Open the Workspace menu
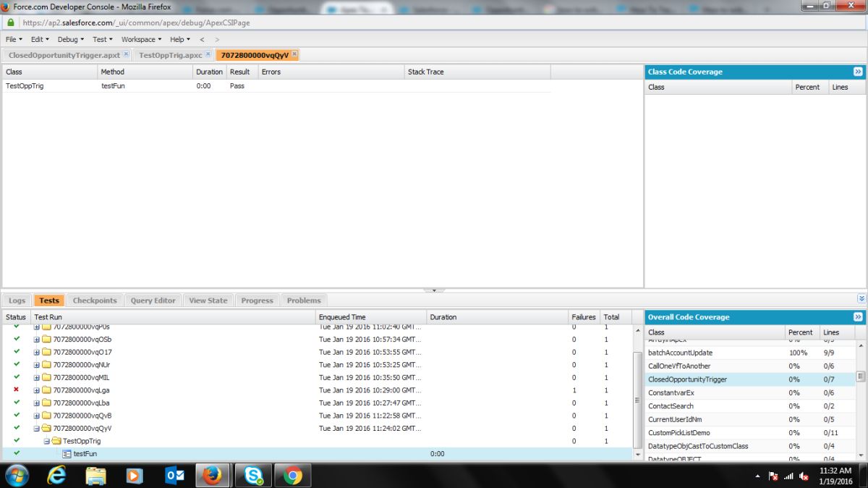 141,39
